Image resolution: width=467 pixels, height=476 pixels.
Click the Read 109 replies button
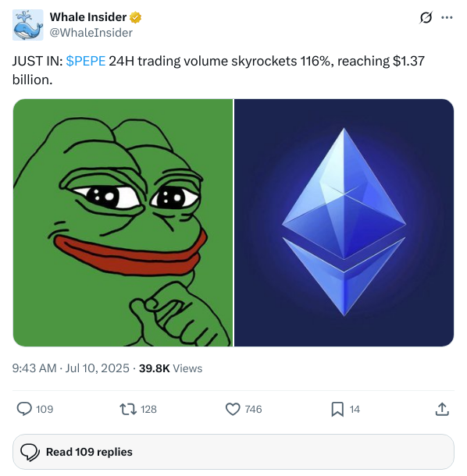point(233,452)
